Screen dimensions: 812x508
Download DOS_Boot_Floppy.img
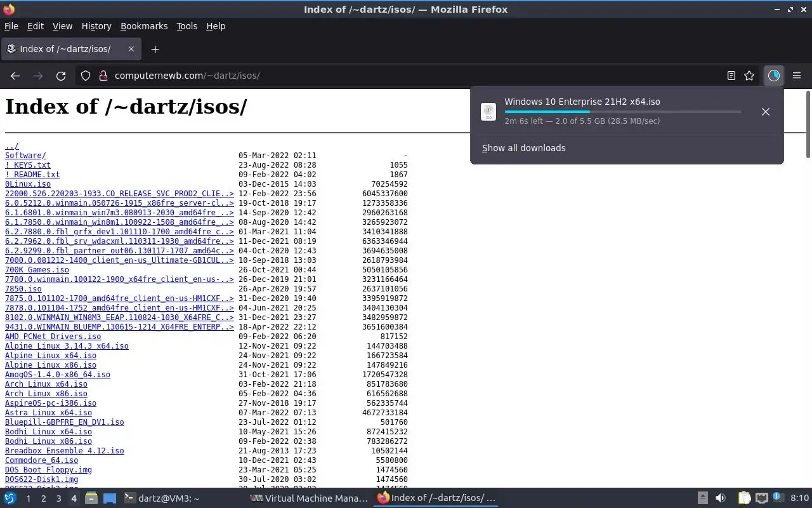click(x=48, y=470)
